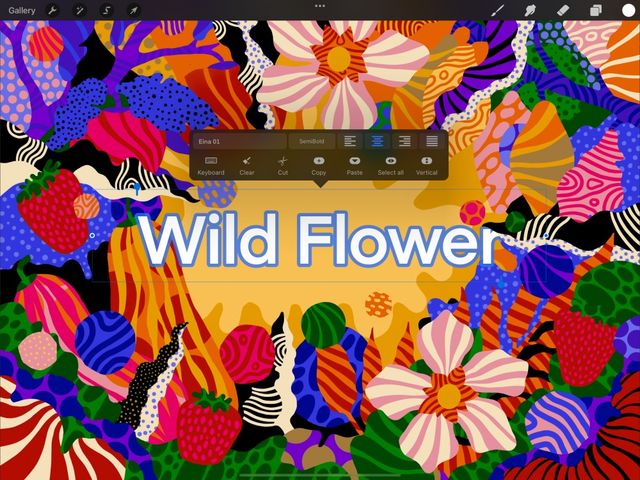Image resolution: width=640 pixels, height=480 pixels.
Task: Activate the Selection S-shaped tool
Action: pyautogui.click(x=107, y=10)
